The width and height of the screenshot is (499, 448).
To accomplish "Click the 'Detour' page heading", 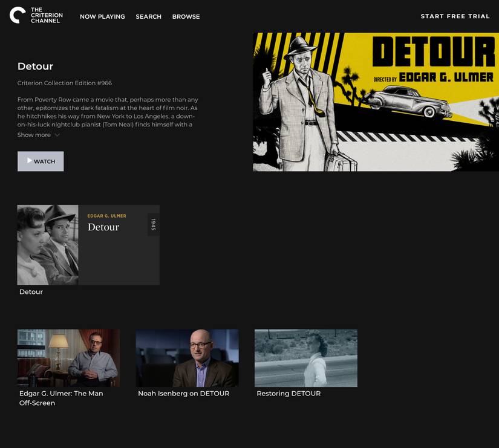I will [35, 66].
